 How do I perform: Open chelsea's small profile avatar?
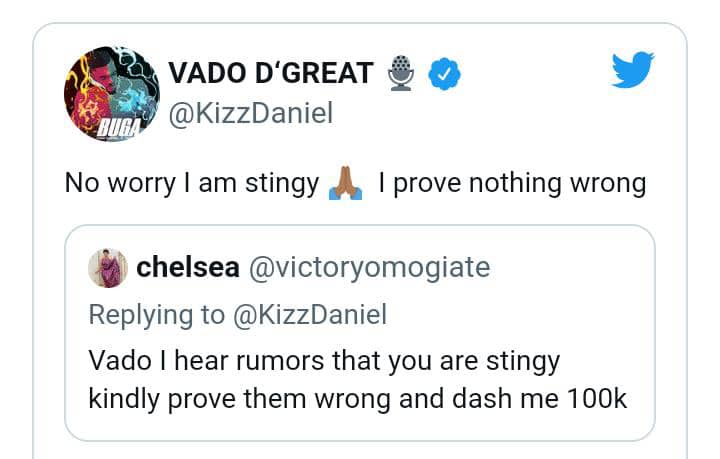pos(108,268)
